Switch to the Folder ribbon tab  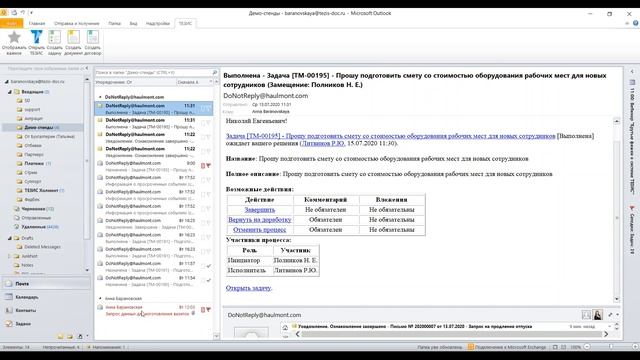(114, 23)
